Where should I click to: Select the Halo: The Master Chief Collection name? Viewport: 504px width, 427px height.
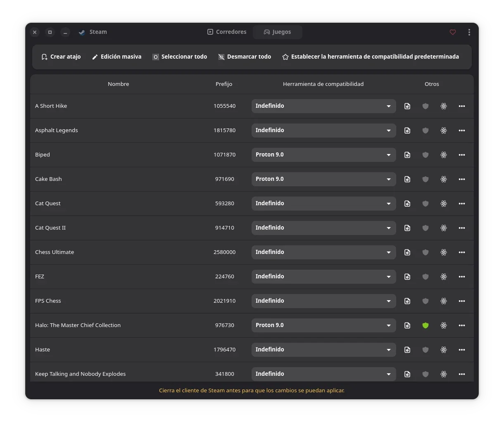[78, 325]
